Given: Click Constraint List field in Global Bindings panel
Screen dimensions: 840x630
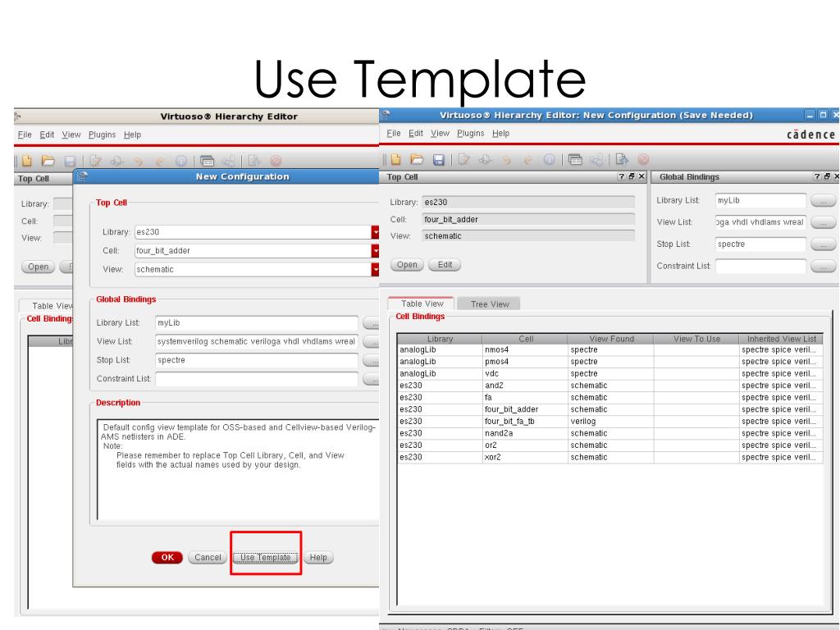Looking at the screenshot, I should tap(760, 267).
